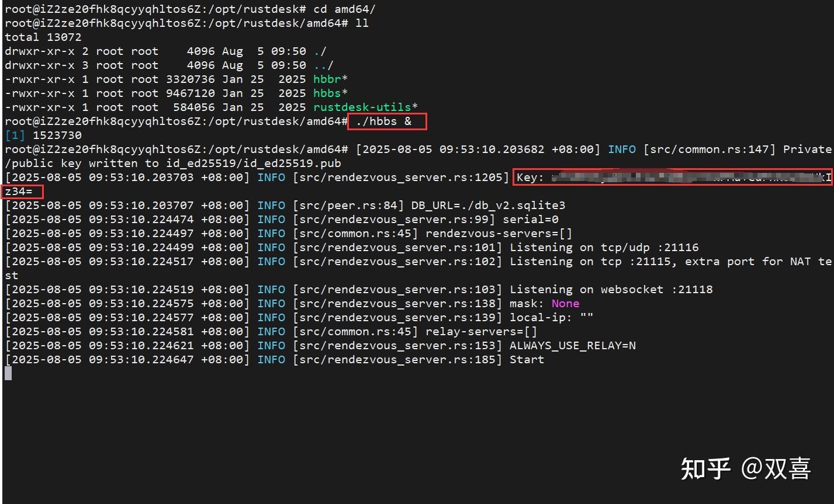The width and height of the screenshot is (834, 504).
Task: Select the 'hbbs*' file name in the listing
Action: [x=331, y=93]
